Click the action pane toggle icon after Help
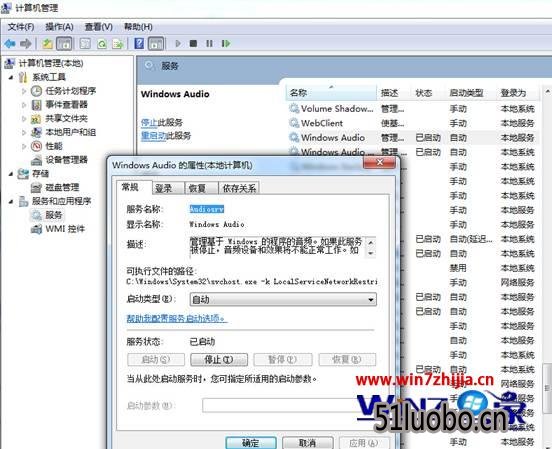 pyautogui.click(x=156, y=44)
